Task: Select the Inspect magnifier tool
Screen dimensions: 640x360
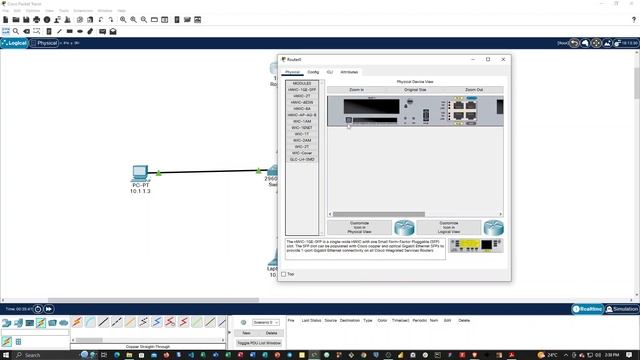Action: [16, 31]
